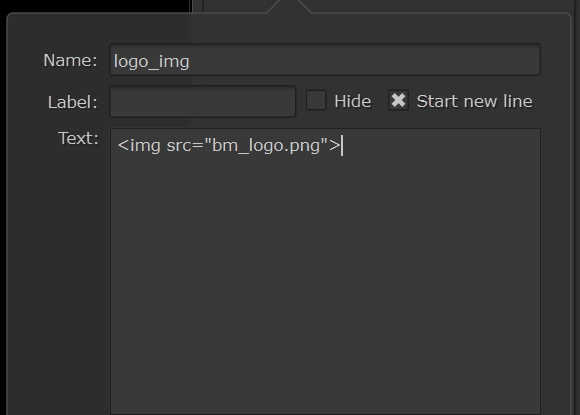This screenshot has width=580, height=415.
Task: Click the Name field containing logo_img
Action: (x=325, y=60)
